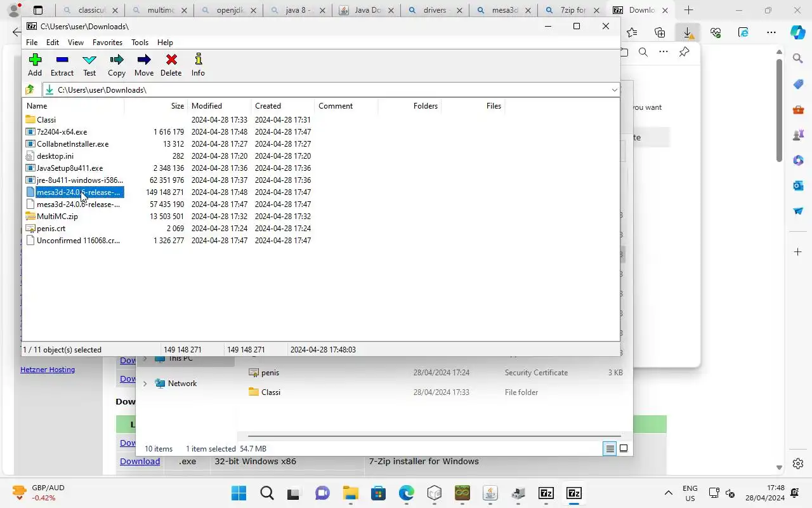Click the Internet Explorer mode icon
The height and width of the screenshot is (508, 812).
743,32
